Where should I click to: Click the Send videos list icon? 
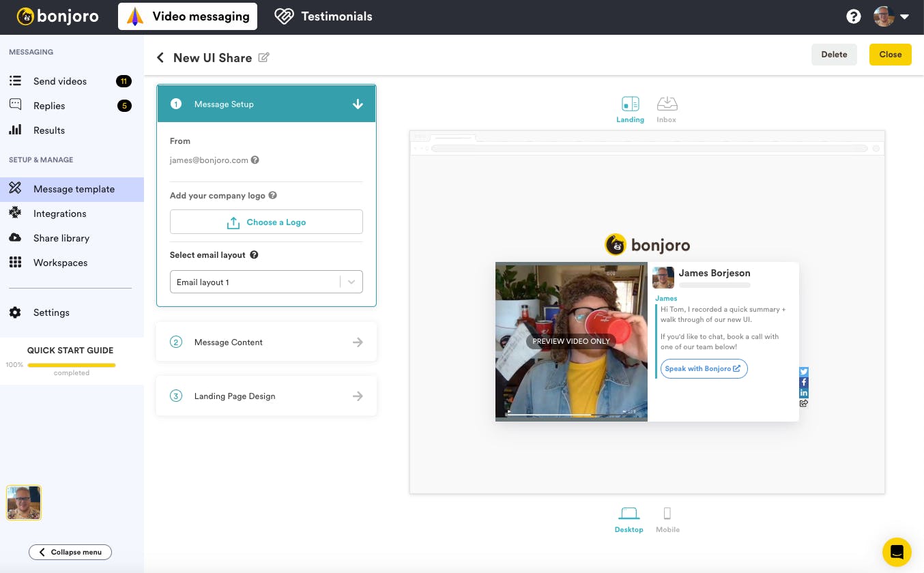15,81
